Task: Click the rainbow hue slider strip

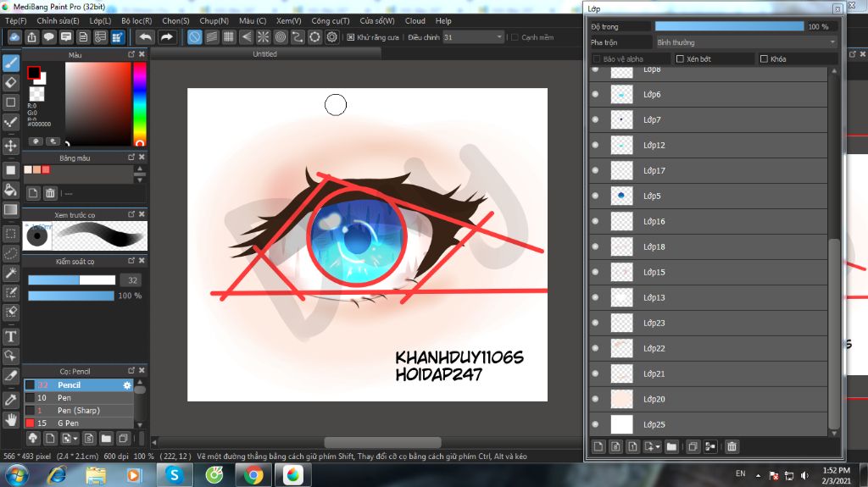Action: [x=140, y=103]
